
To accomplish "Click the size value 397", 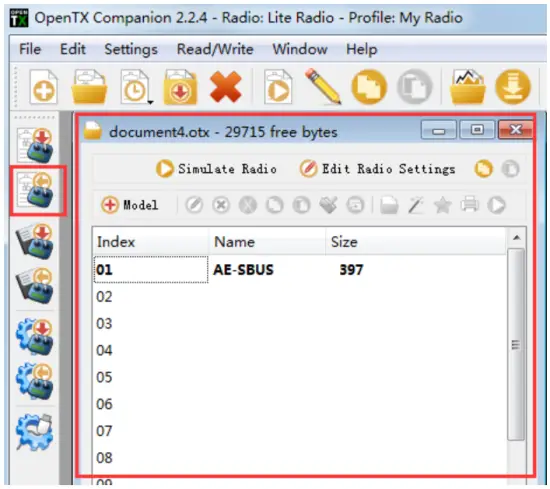I will tap(351, 270).
